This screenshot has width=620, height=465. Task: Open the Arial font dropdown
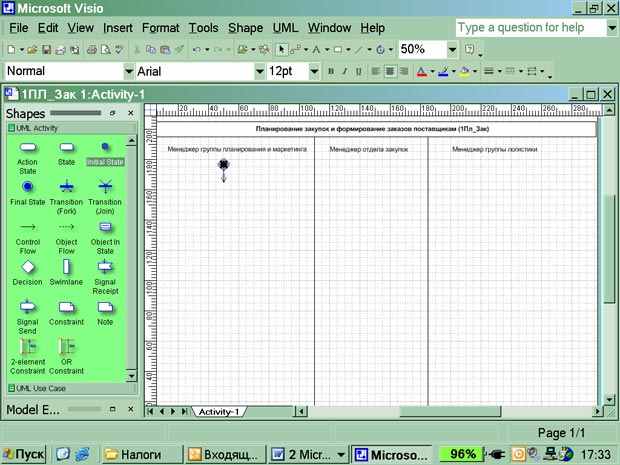click(x=259, y=72)
